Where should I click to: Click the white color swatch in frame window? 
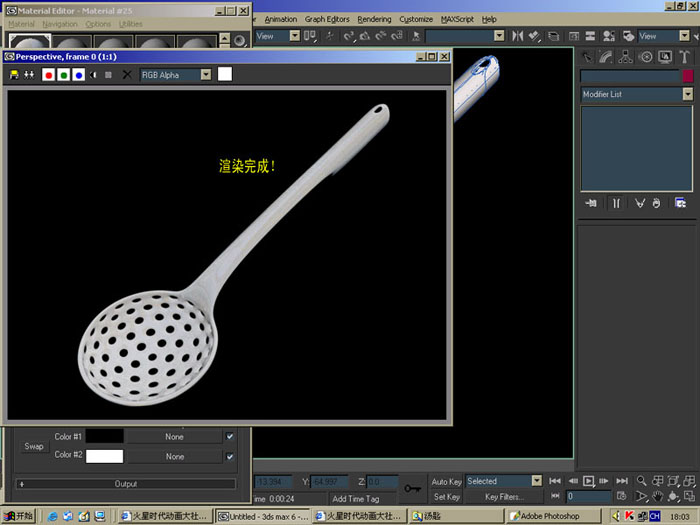tap(225, 74)
